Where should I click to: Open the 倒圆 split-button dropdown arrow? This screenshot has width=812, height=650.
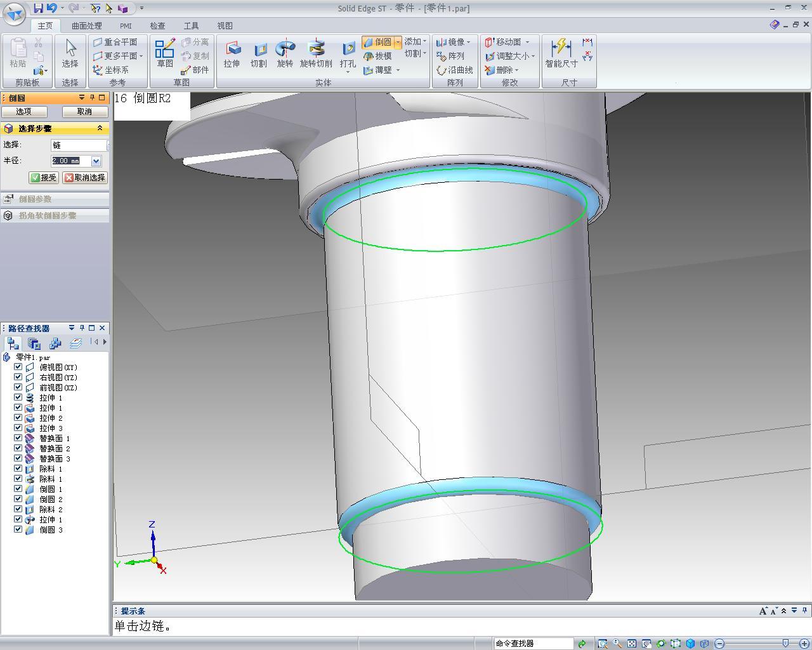398,42
